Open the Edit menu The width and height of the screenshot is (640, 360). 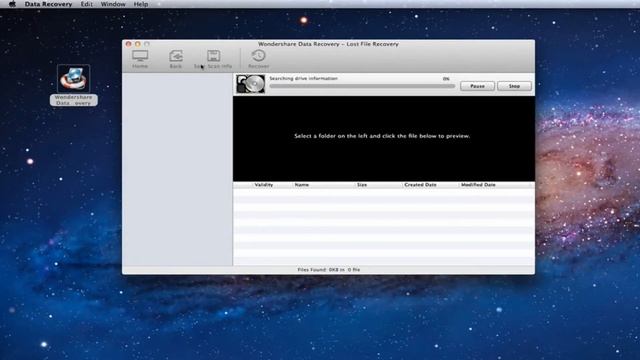[x=86, y=4]
